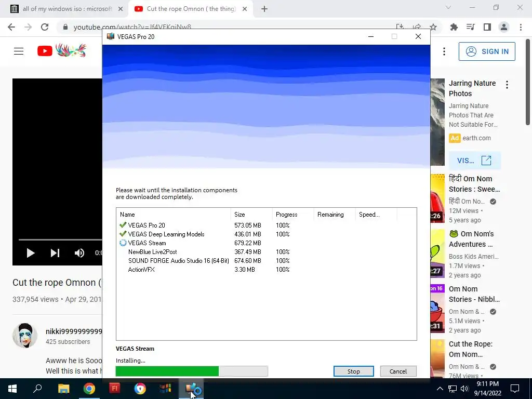Click spinning icon beside VEGAS Stream
This screenshot has width=532, height=399.
[x=123, y=243]
